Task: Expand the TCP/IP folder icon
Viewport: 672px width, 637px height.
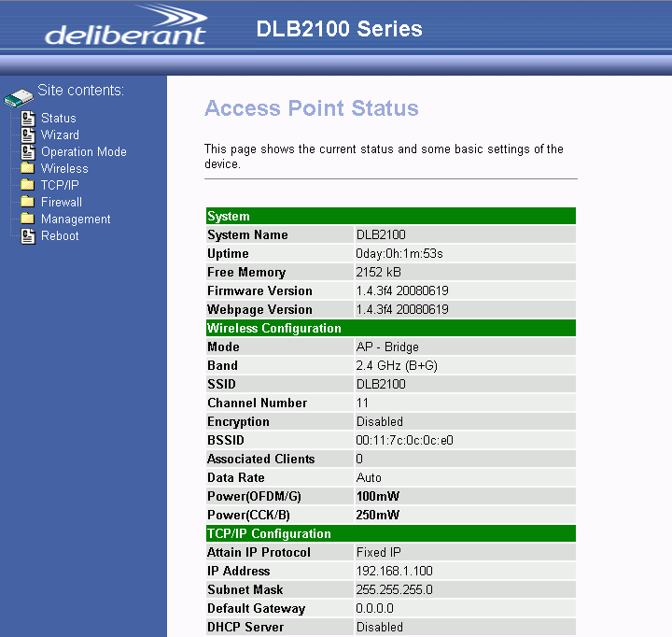Action: click(27, 186)
